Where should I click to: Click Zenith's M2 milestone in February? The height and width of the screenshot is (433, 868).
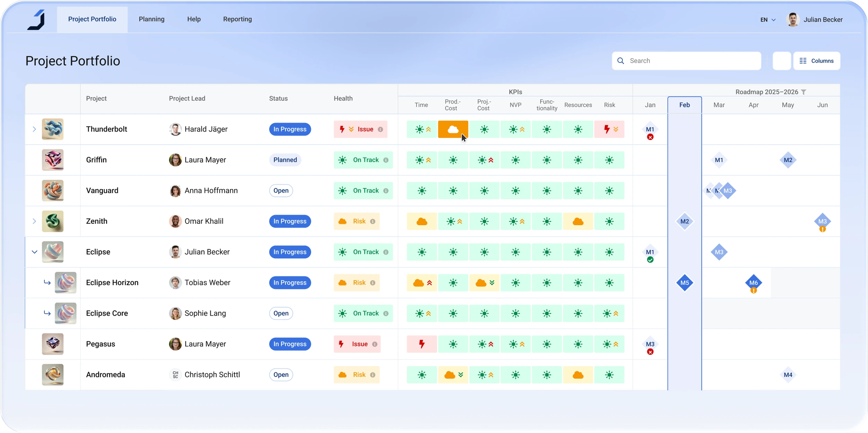(x=684, y=221)
